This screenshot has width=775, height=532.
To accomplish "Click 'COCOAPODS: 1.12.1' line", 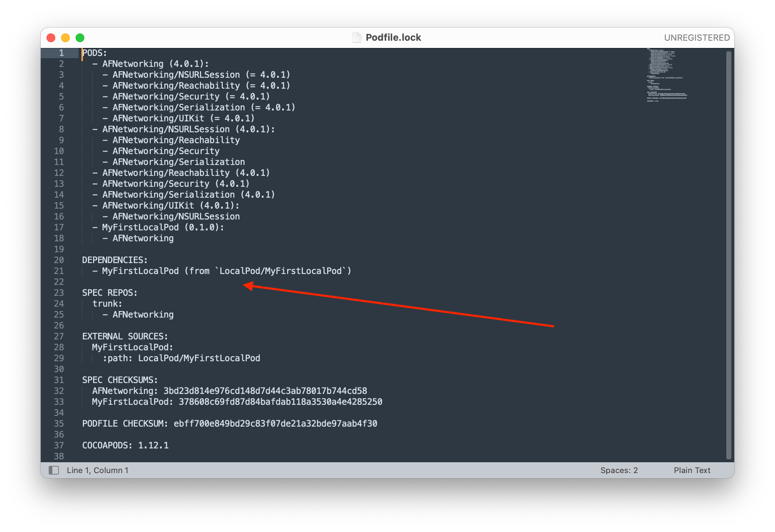I will tap(125, 446).
